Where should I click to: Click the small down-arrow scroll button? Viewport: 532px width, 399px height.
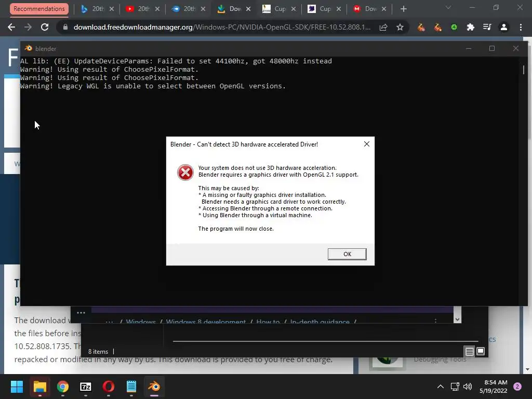click(x=457, y=320)
